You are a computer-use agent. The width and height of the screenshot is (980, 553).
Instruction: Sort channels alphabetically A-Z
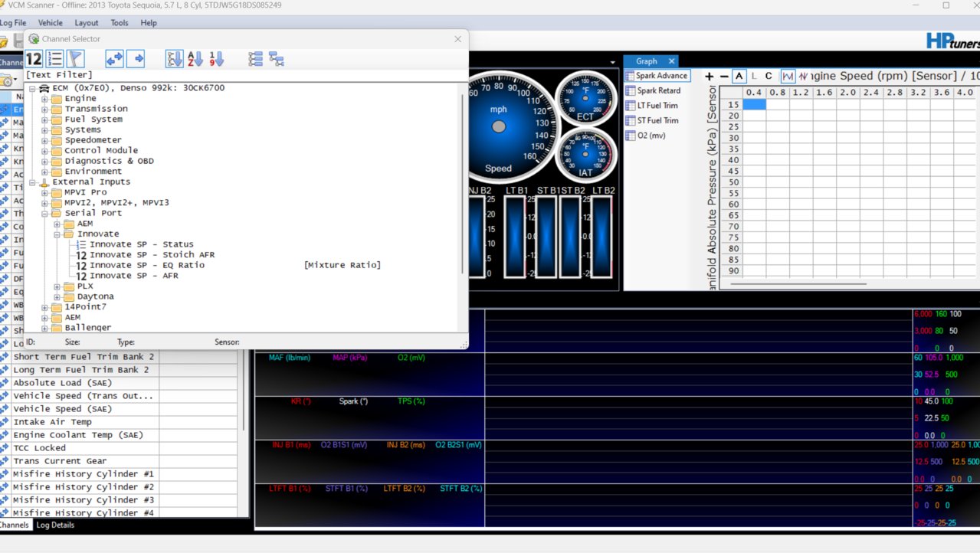pos(195,59)
